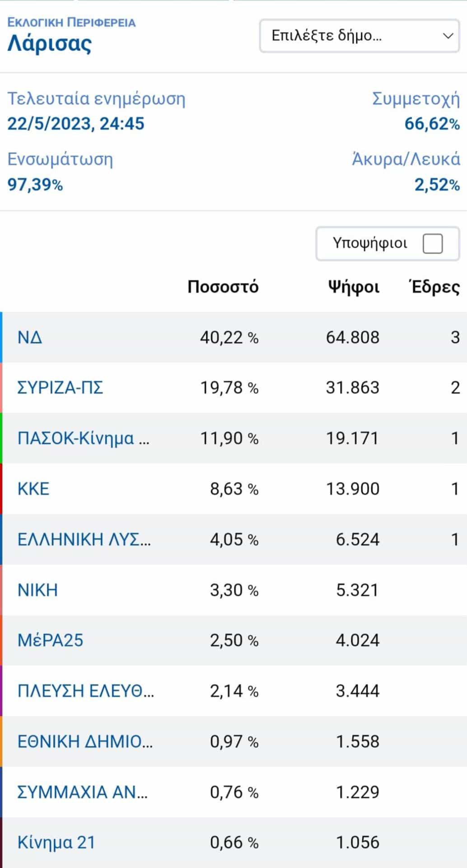Viewport: 467px width, 868px height.
Task: Open ΠΛΕΥΣΗ ΕΛΕΥΘ... party results
Action: point(86,691)
